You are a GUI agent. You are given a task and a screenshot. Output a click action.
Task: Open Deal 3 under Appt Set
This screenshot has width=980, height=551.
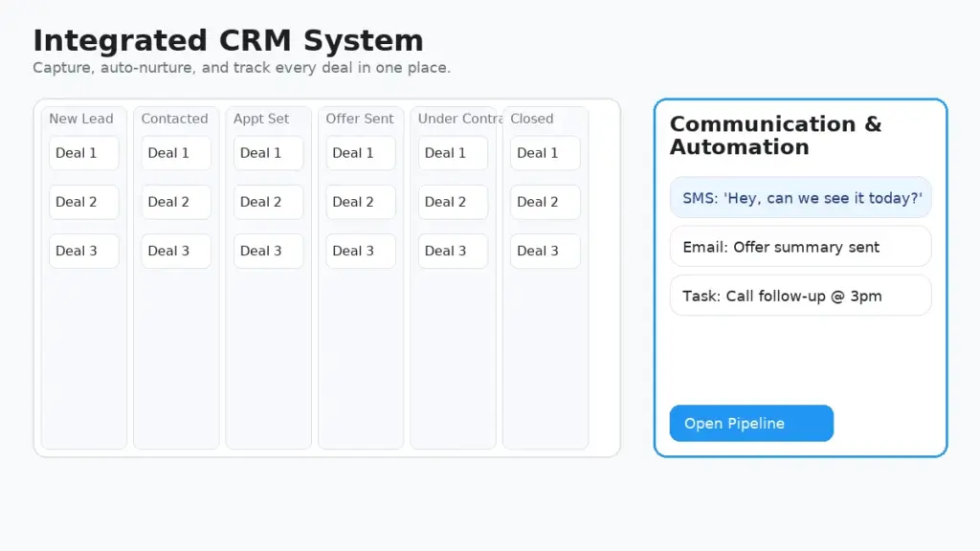coord(268,251)
